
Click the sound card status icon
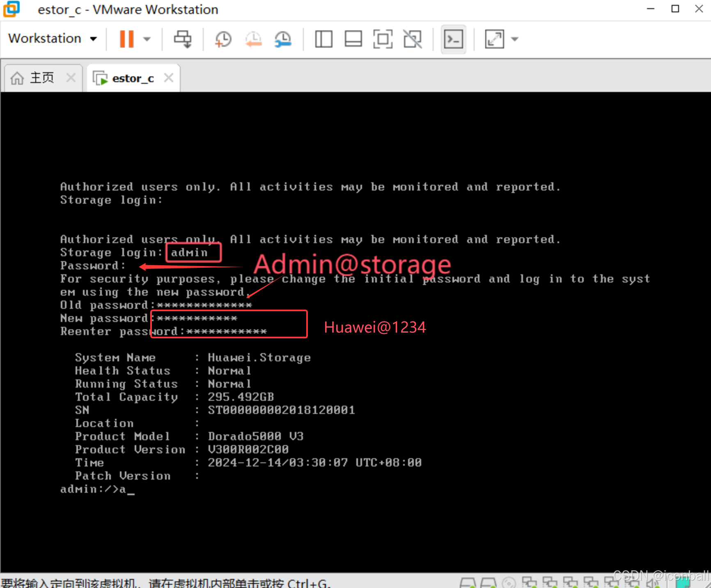(653, 583)
